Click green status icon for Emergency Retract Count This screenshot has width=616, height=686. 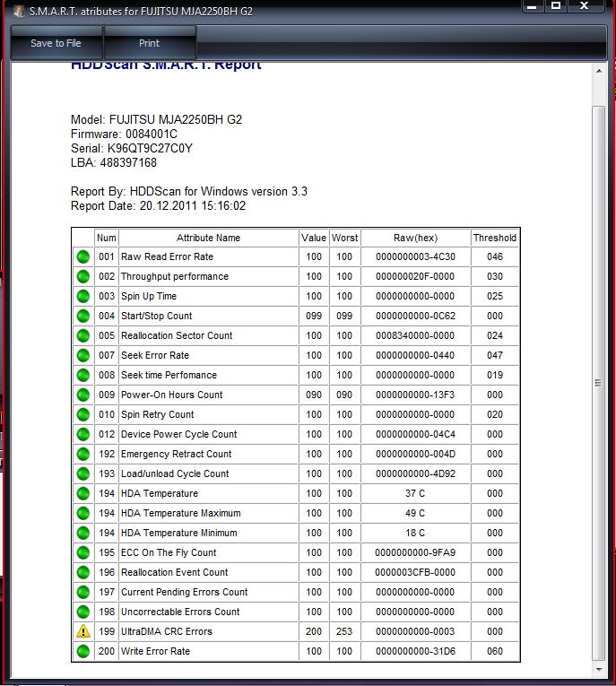pyautogui.click(x=83, y=454)
